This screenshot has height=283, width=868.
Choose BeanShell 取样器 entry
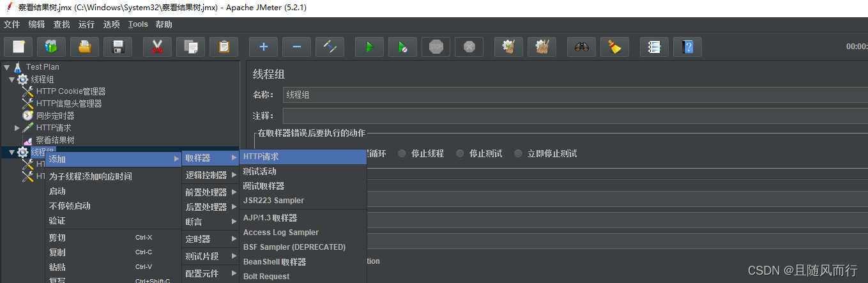(x=303, y=262)
